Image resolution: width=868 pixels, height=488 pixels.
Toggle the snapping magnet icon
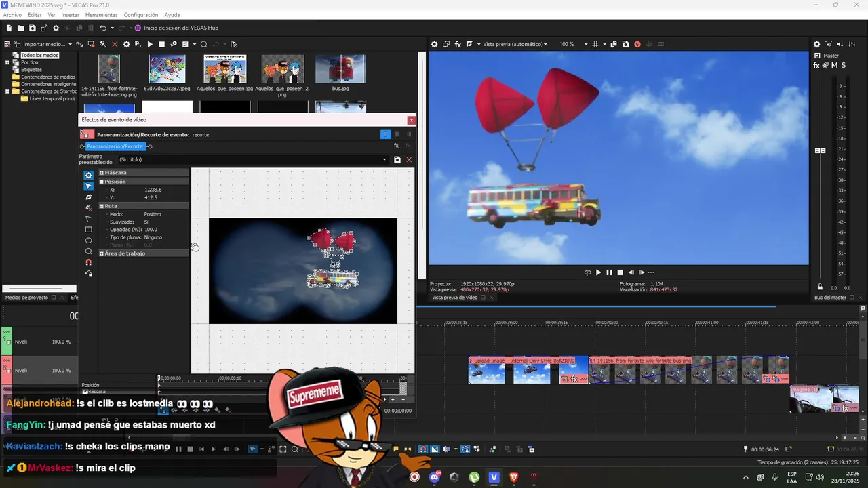pyautogui.click(x=88, y=262)
